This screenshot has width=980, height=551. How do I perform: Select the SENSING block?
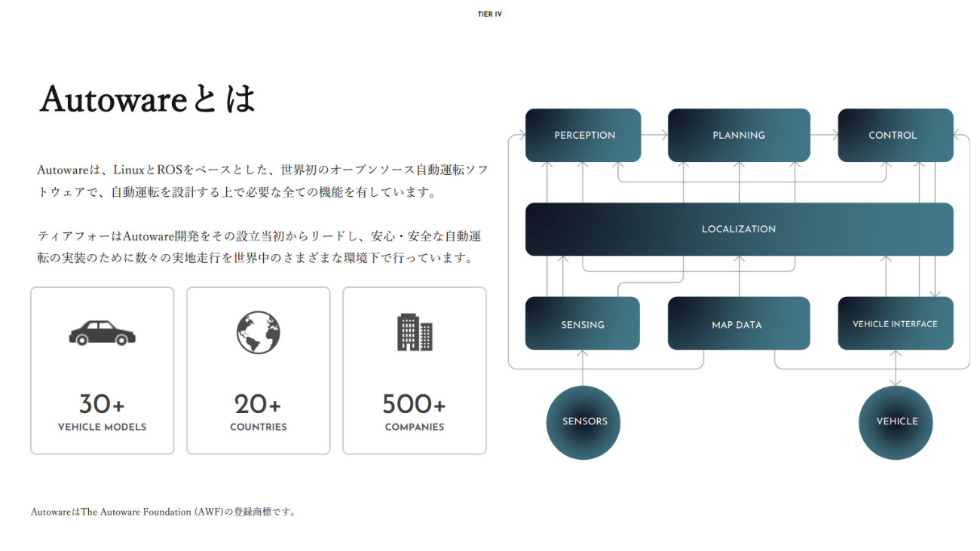click(x=583, y=323)
